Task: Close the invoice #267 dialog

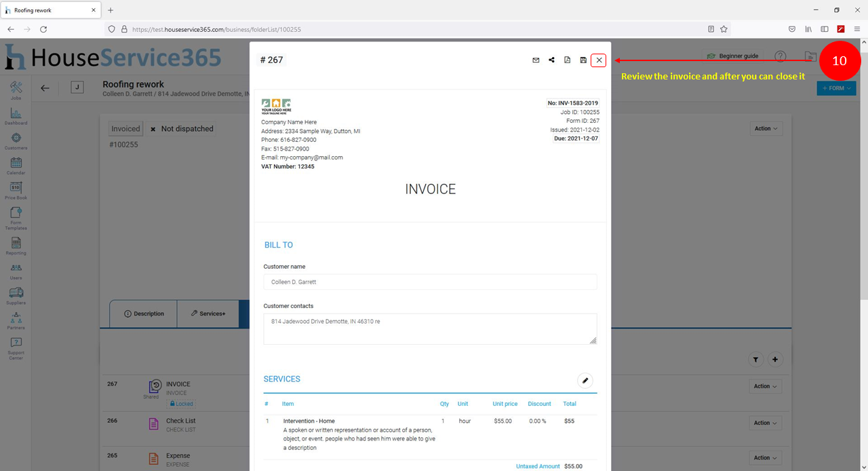Action: pyautogui.click(x=599, y=60)
